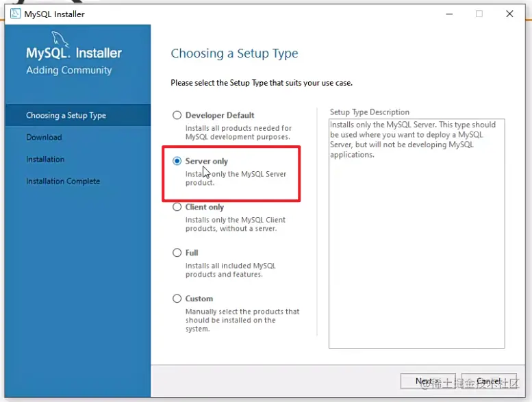This screenshot has width=532, height=402.
Task: Minimize the MySQL Installer window
Action: point(449,14)
